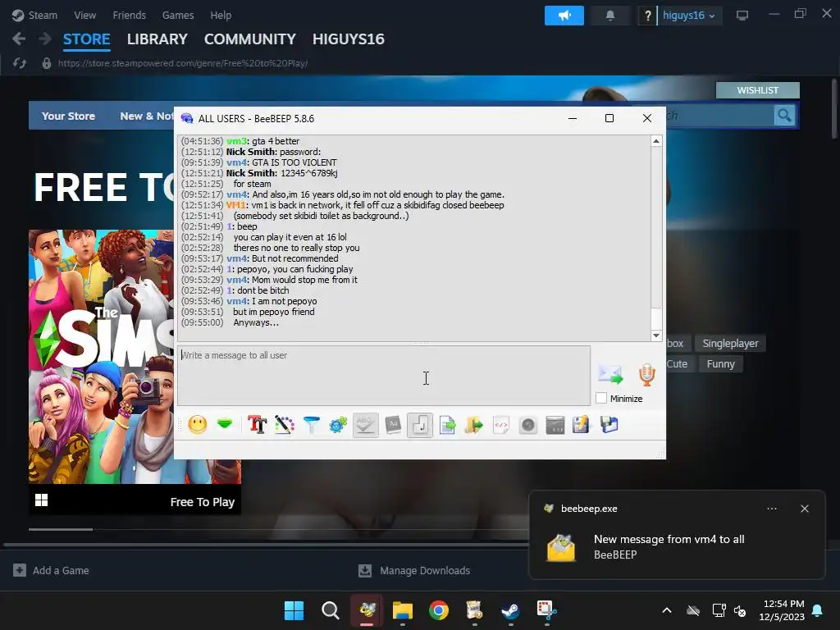840x630 pixels.
Task: Open the Friends menu in Steam
Action: coord(129,15)
